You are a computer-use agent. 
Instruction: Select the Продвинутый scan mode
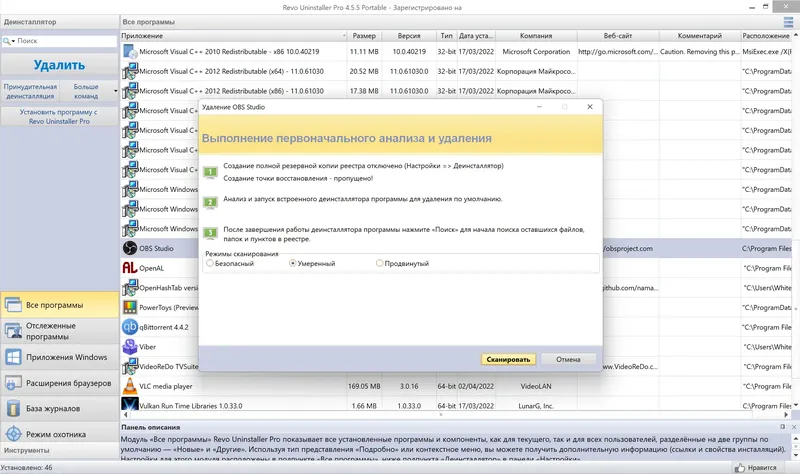(x=380, y=263)
